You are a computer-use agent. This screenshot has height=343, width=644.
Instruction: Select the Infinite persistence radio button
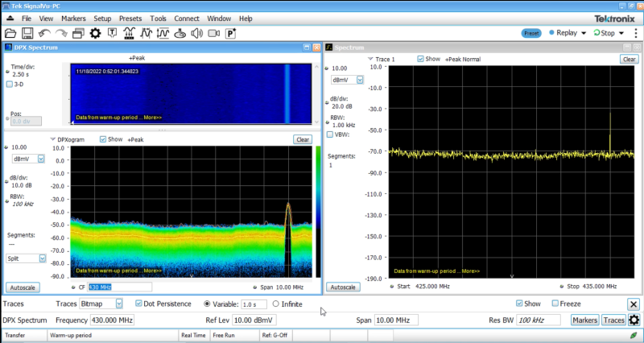(x=276, y=304)
